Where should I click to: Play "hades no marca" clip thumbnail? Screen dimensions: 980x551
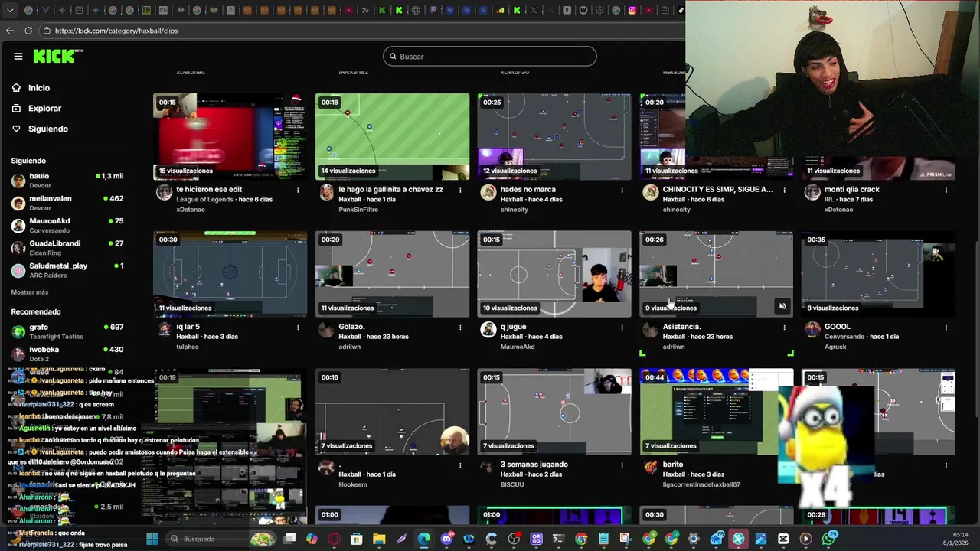click(554, 136)
